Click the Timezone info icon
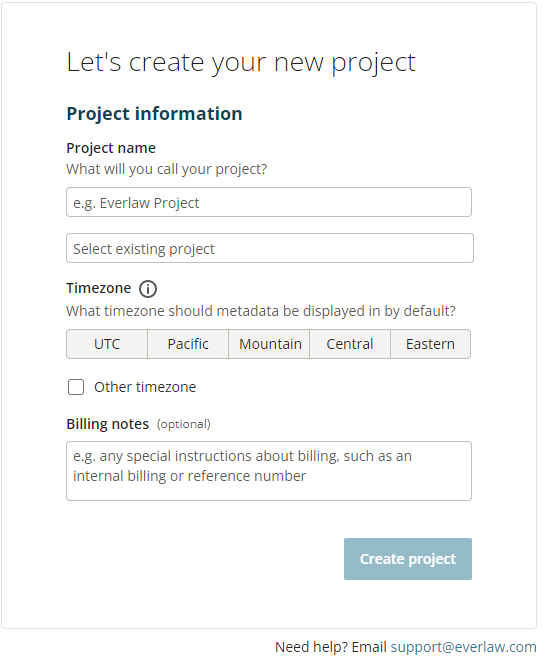Viewport: 545px width, 667px height. tap(148, 289)
